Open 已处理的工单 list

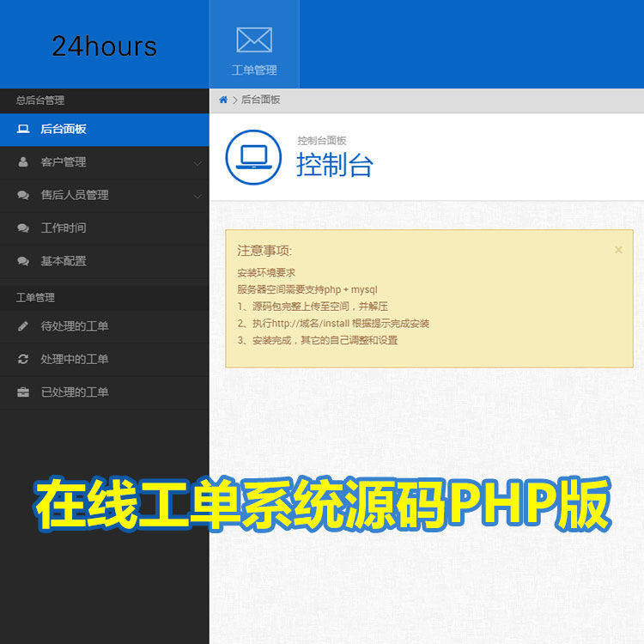coord(104,392)
